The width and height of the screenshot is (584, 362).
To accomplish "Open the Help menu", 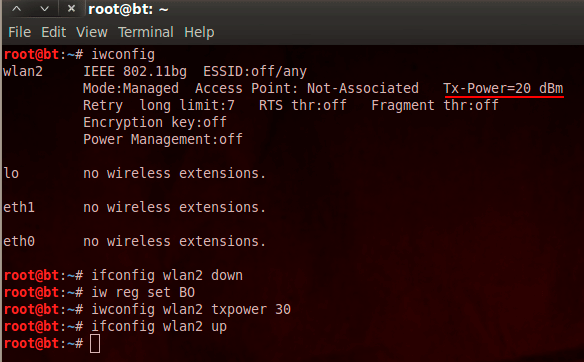I will coord(199,32).
